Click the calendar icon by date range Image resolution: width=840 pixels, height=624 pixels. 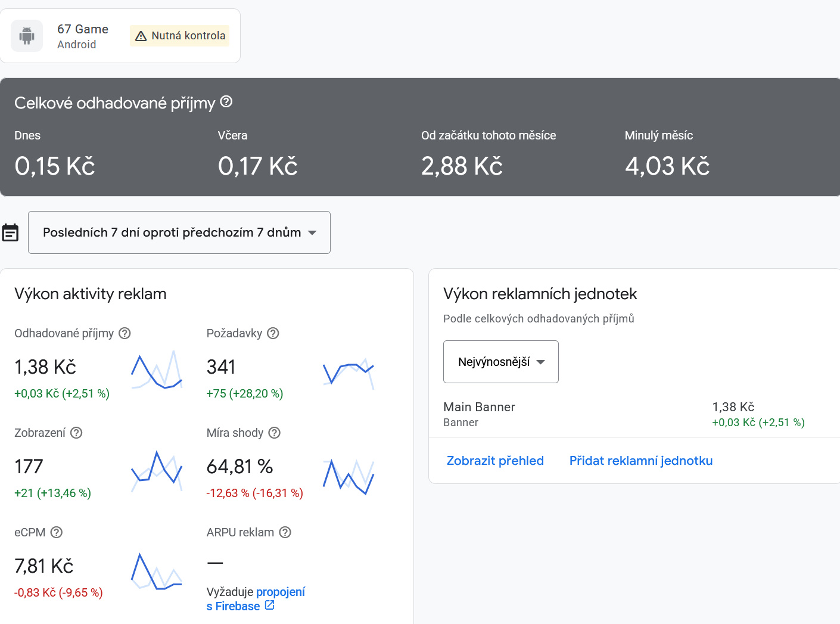[10, 232]
